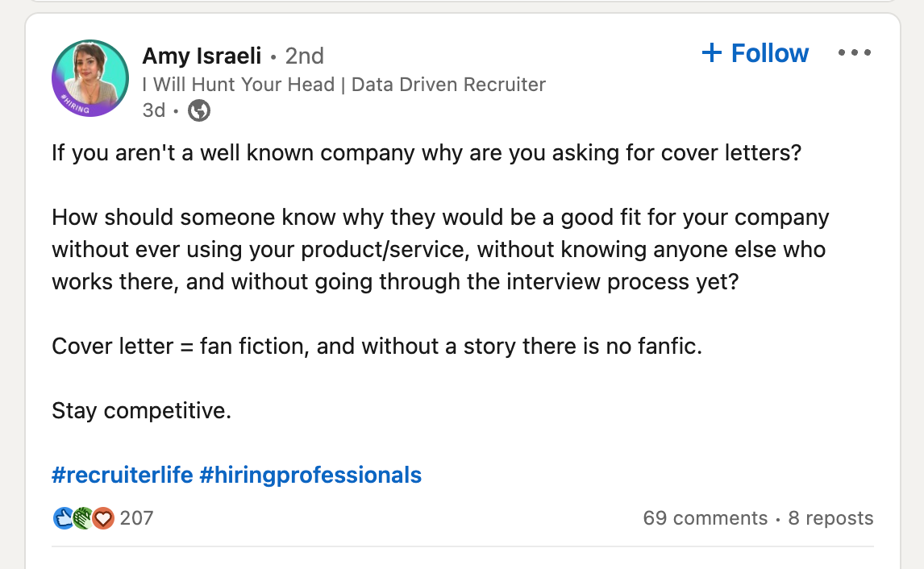Click the 'Stay competitive.' line of the post
Image resolution: width=924 pixels, height=569 pixels.
click(142, 411)
